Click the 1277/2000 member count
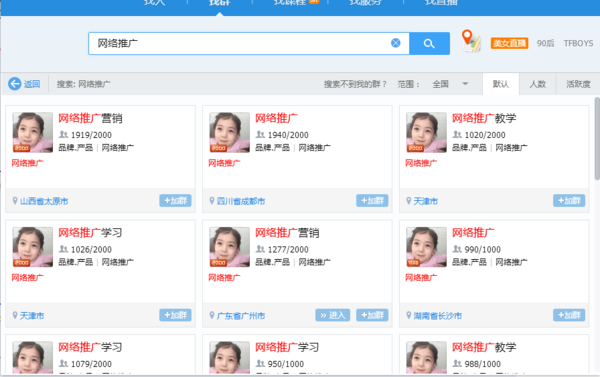 [288, 249]
